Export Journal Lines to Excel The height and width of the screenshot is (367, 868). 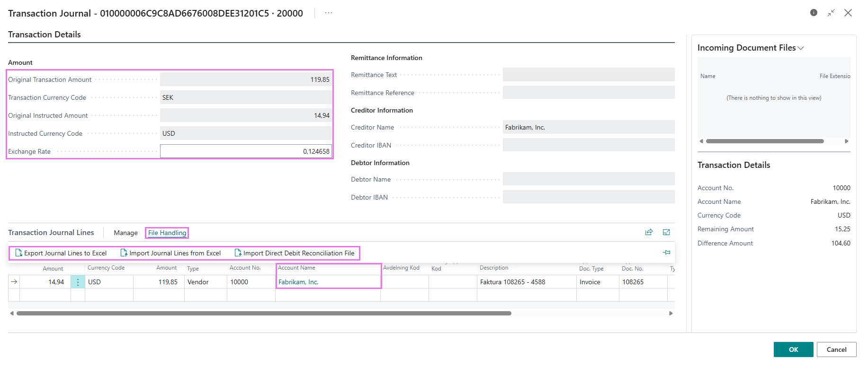coord(61,253)
